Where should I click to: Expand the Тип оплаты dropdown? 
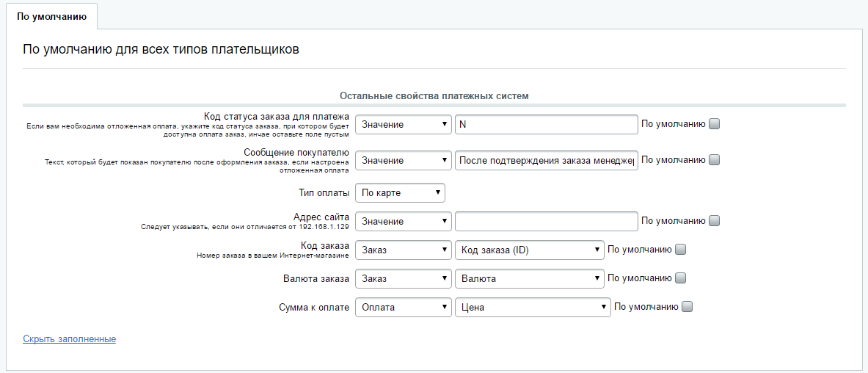(x=400, y=192)
